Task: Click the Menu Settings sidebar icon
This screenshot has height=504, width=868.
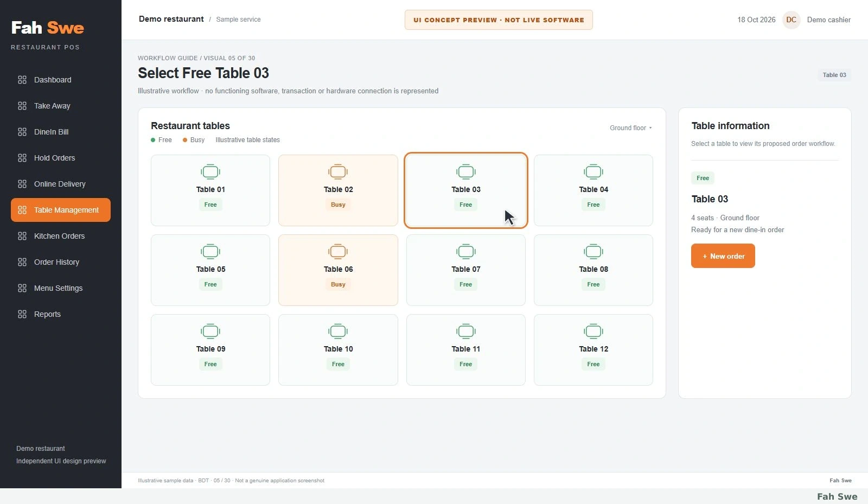Action: [22, 288]
